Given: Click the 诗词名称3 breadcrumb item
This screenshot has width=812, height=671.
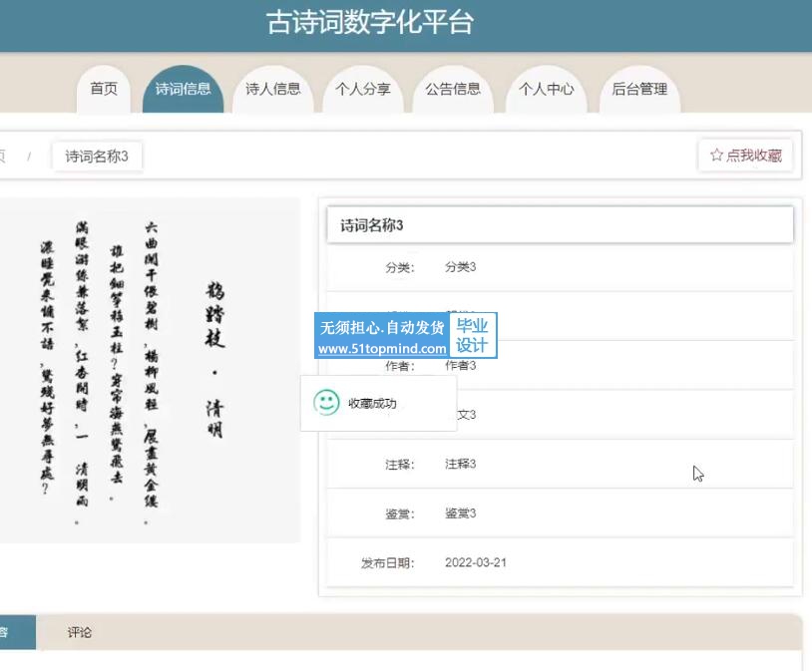Looking at the screenshot, I should coord(97,157).
